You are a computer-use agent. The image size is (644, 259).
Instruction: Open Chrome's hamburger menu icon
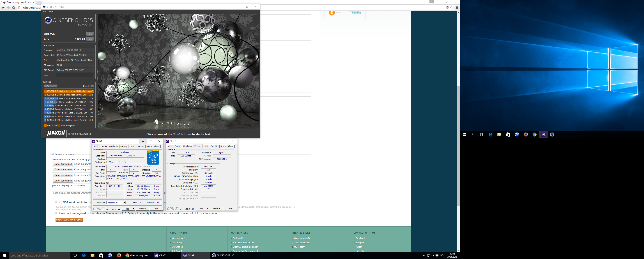tap(457, 8)
